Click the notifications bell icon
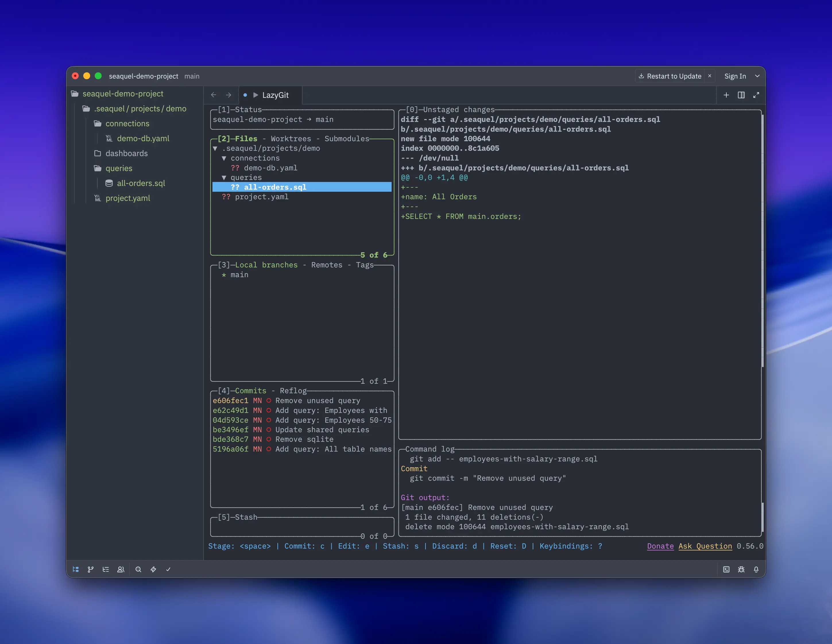The height and width of the screenshot is (644, 832). [x=756, y=569]
